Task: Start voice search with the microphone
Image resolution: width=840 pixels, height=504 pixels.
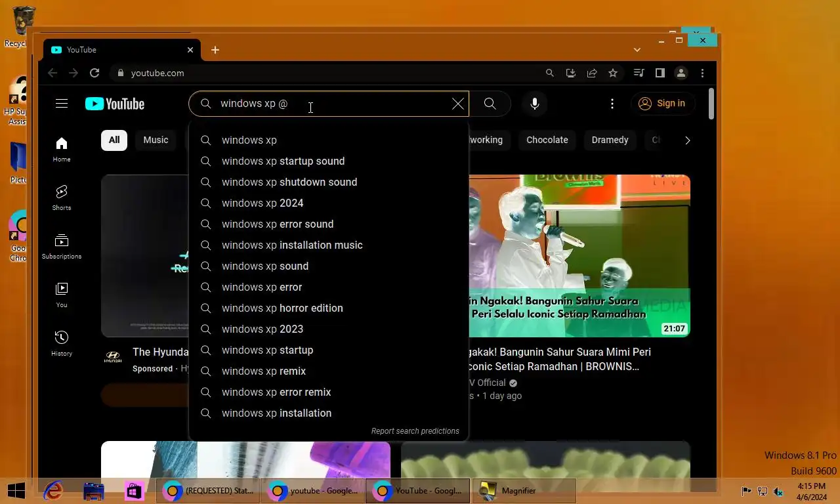Action: pyautogui.click(x=535, y=104)
